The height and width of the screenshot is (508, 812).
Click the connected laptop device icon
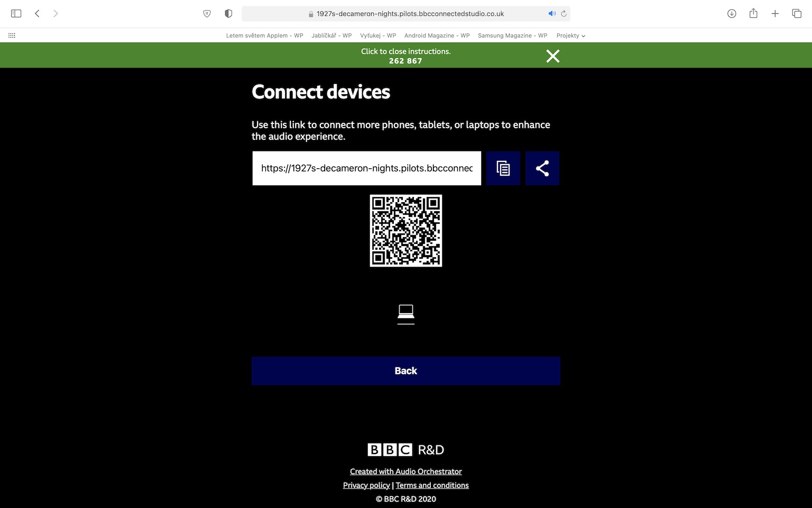pyautogui.click(x=406, y=314)
